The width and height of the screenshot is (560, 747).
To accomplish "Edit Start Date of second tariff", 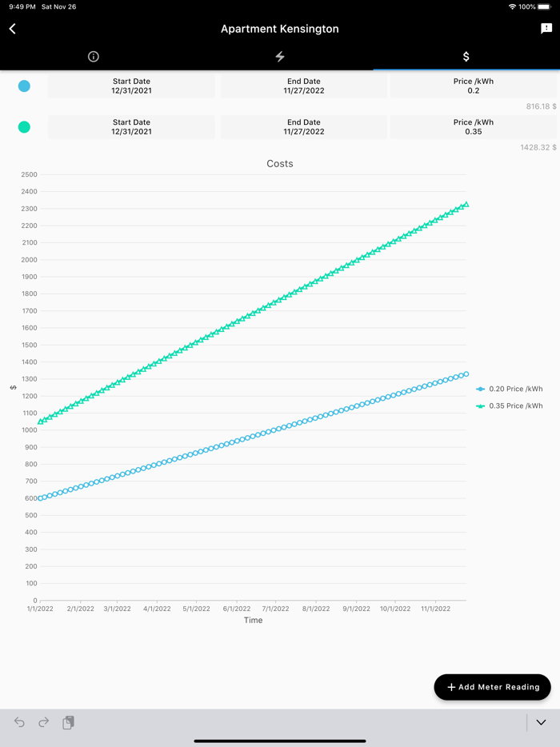I will tap(131, 127).
